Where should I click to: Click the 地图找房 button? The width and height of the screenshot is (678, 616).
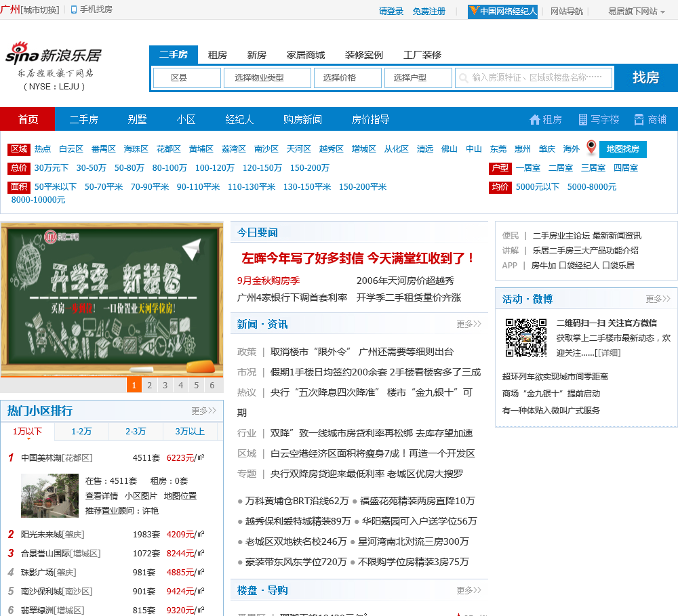(622, 149)
